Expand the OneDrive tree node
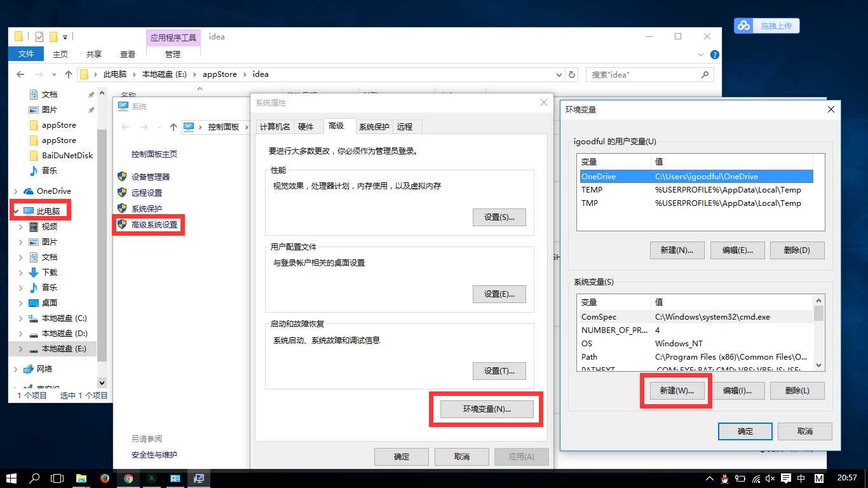The height and width of the screenshot is (488, 868). [16, 191]
